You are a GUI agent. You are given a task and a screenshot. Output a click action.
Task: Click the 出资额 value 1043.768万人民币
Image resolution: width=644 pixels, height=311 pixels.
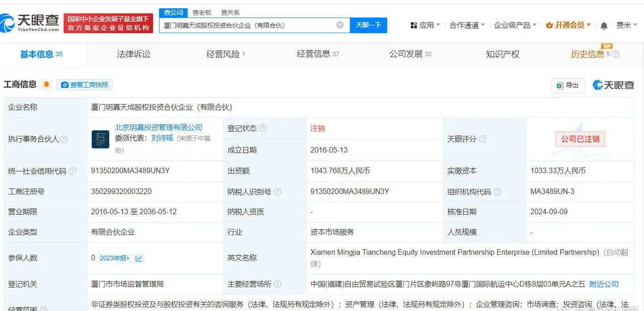tap(340, 171)
